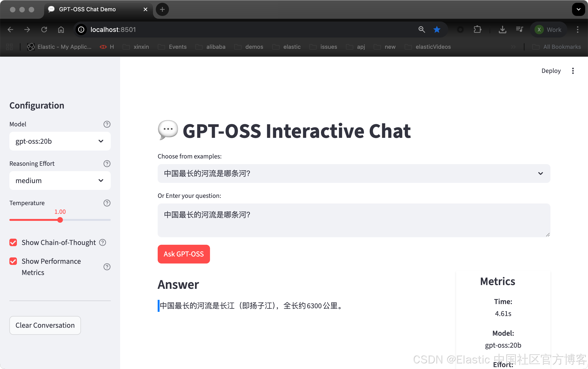
Task: Click the bookmark star in address bar
Action: point(437,30)
